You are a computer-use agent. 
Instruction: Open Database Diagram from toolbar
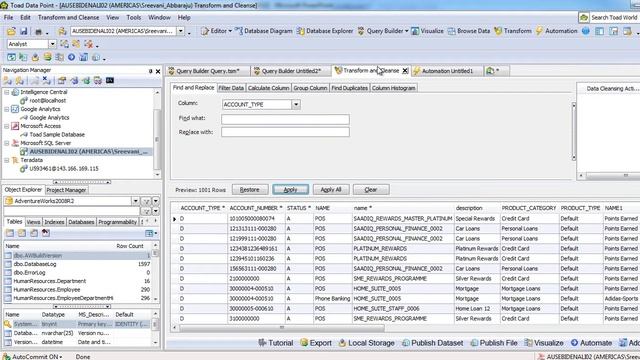(264, 31)
